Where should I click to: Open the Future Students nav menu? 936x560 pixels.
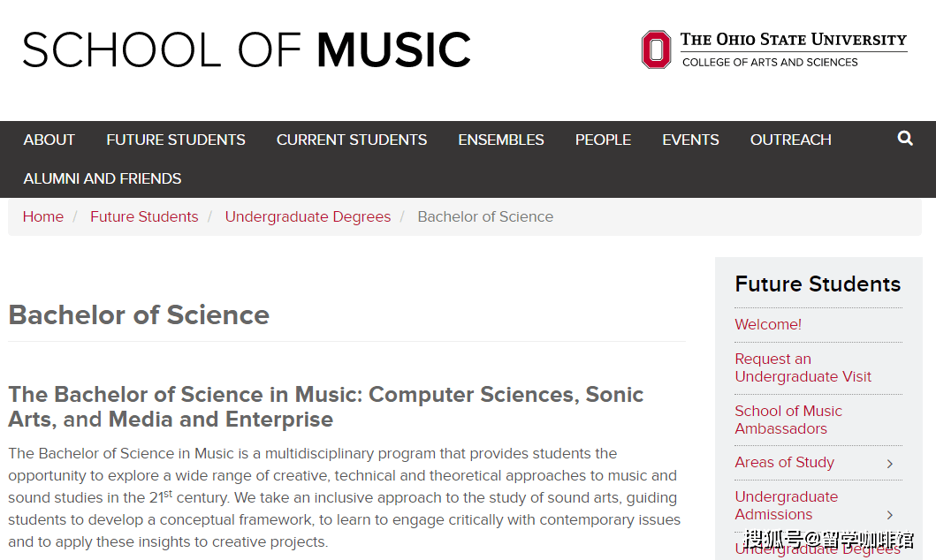[176, 140]
